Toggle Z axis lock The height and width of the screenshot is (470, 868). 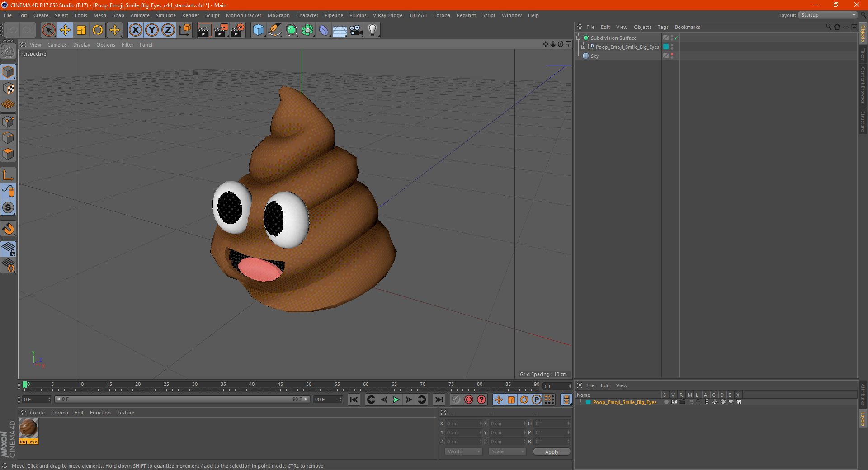(168, 30)
